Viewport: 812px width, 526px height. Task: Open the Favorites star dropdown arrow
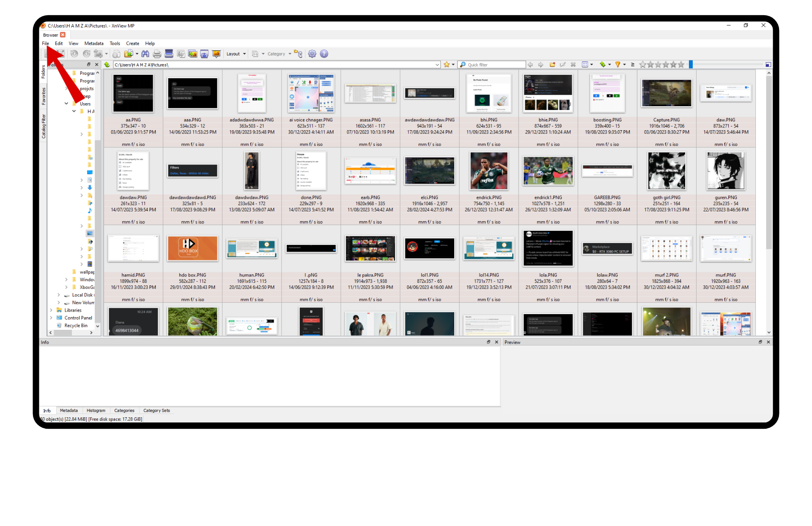click(x=453, y=65)
